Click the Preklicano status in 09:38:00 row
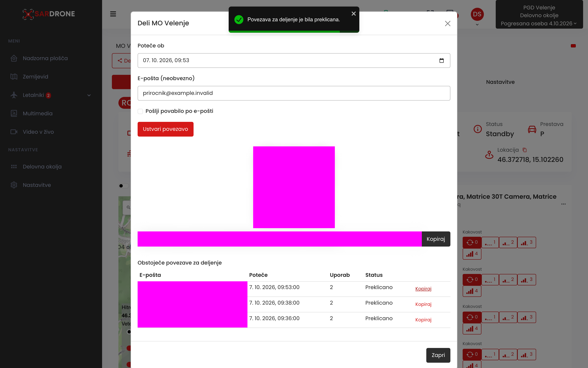The image size is (588, 368). pyautogui.click(x=379, y=303)
